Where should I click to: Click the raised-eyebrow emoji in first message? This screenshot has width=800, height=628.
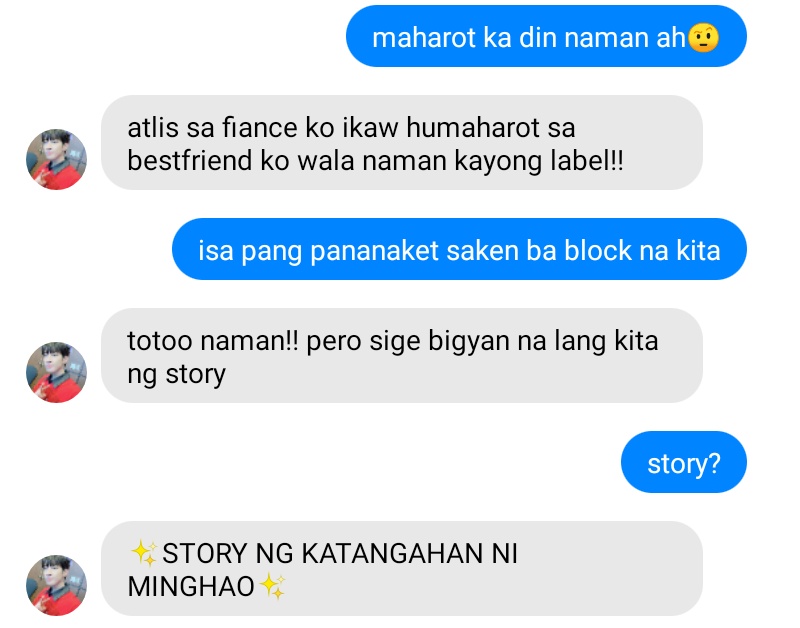[x=704, y=38]
